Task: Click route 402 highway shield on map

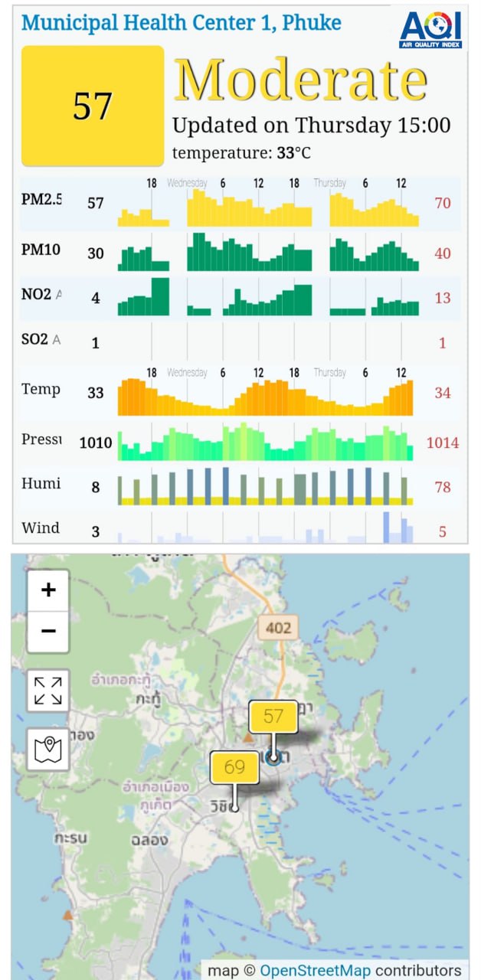Action: [279, 628]
